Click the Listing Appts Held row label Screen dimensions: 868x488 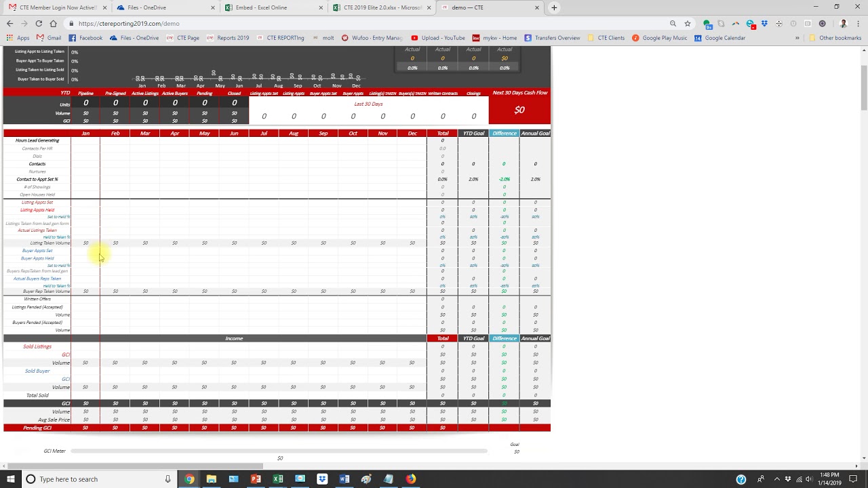(x=37, y=210)
